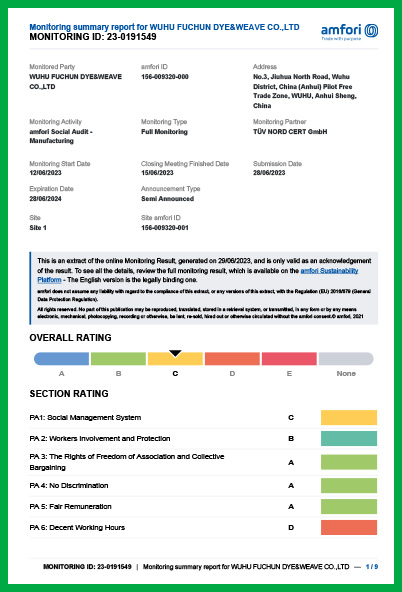Click the report title for WUHU FUCHUN

click(164, 27)
